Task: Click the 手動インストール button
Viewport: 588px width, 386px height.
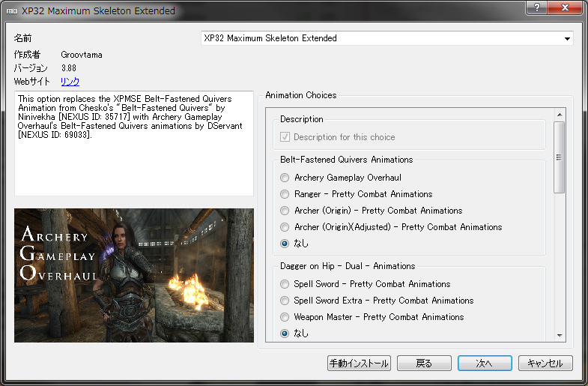Action: (x=359, y=363)
